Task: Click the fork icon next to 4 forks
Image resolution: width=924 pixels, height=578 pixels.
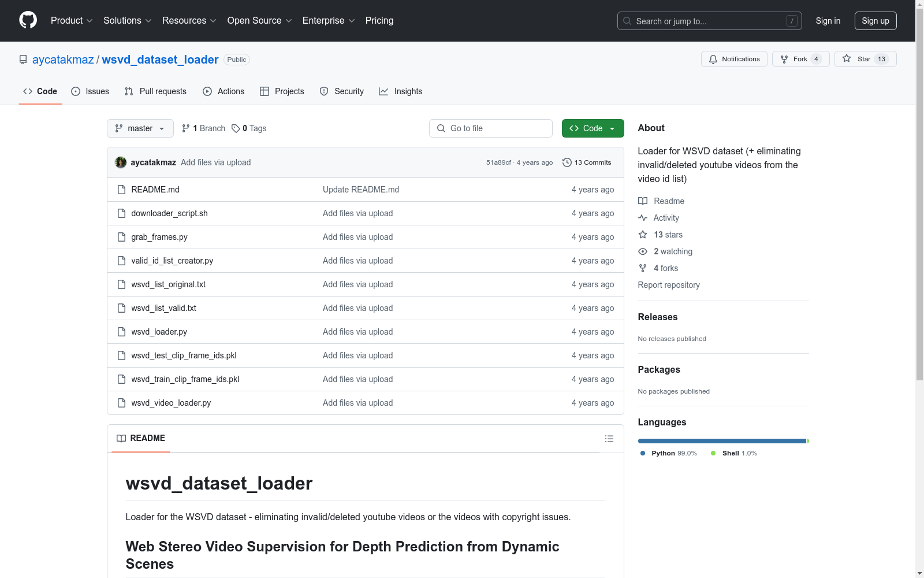Action: 643,268
